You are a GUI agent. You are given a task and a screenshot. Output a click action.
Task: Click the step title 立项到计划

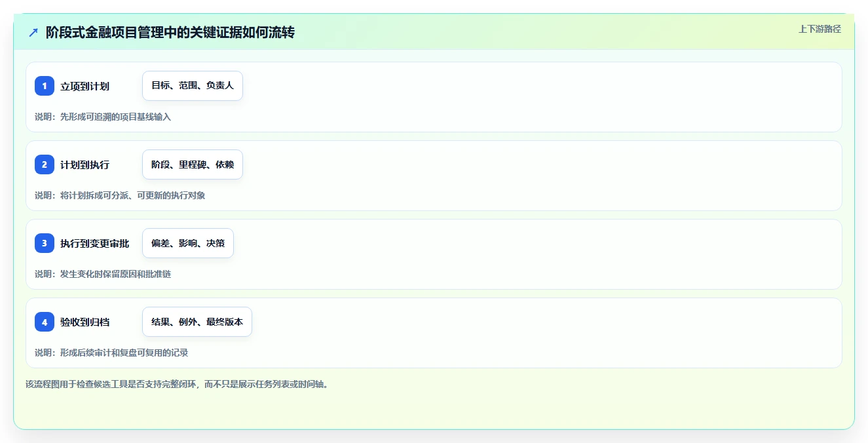point(85,87)
